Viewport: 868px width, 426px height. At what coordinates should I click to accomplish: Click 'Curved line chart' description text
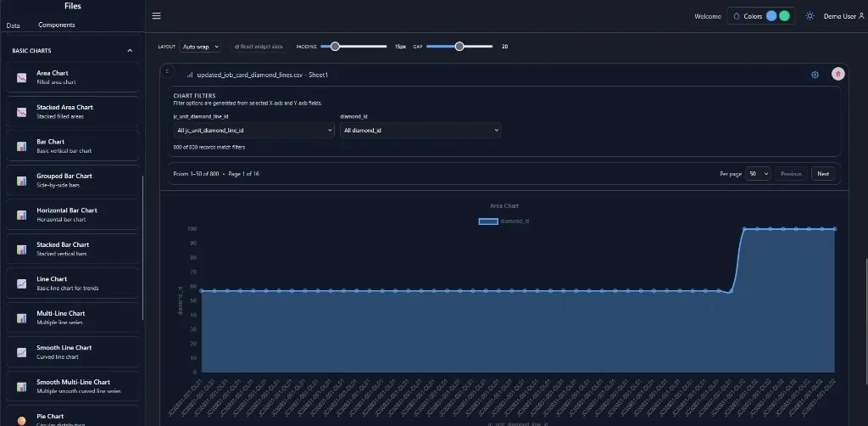pyautogui.click(x=58, y=356)
